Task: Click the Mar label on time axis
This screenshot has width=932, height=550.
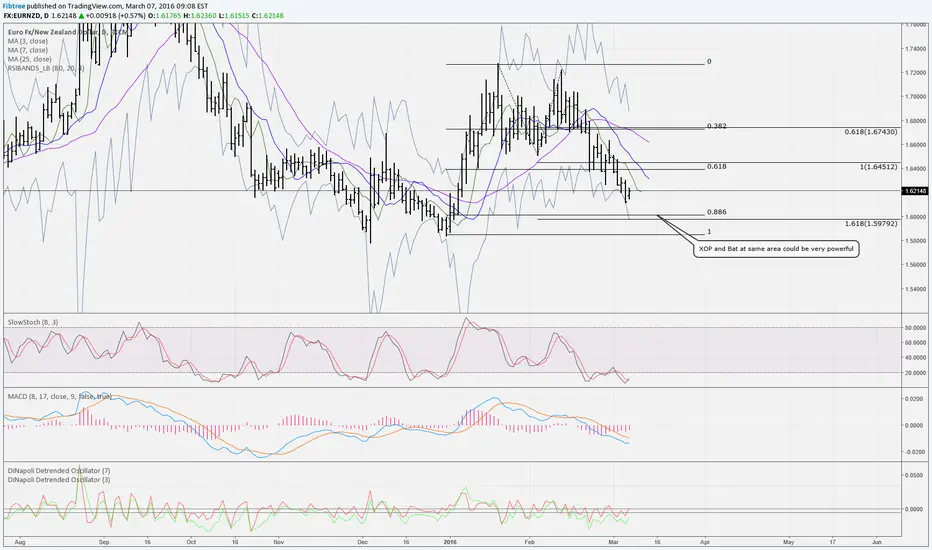Action: 614,542
